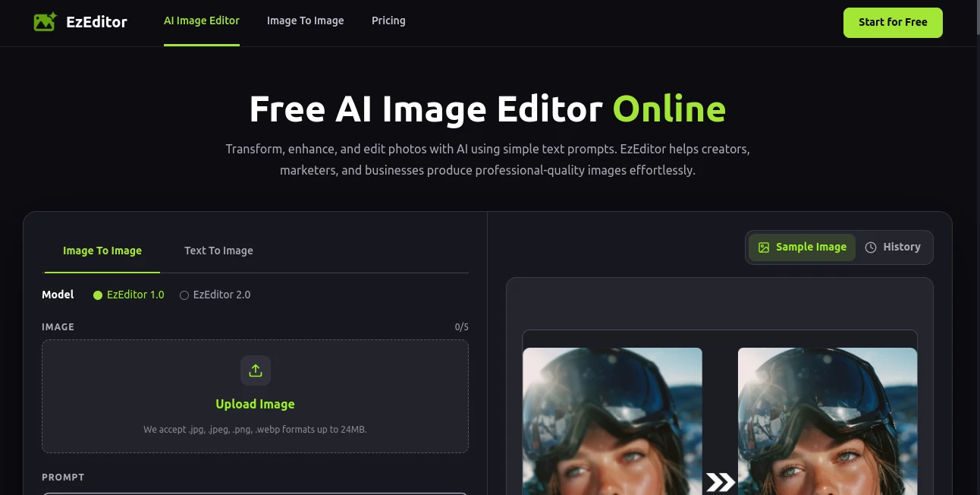The height and width of the screenshot is (495, 980).
Task: Select the EzEditor 2.0 model
Action: click(x=215, y=295)
